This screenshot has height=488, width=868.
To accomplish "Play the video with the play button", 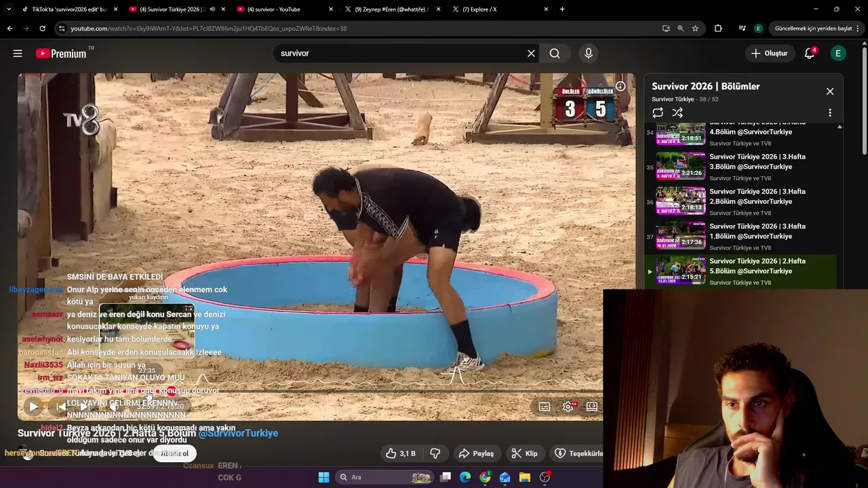I will [x=33, y=407].
